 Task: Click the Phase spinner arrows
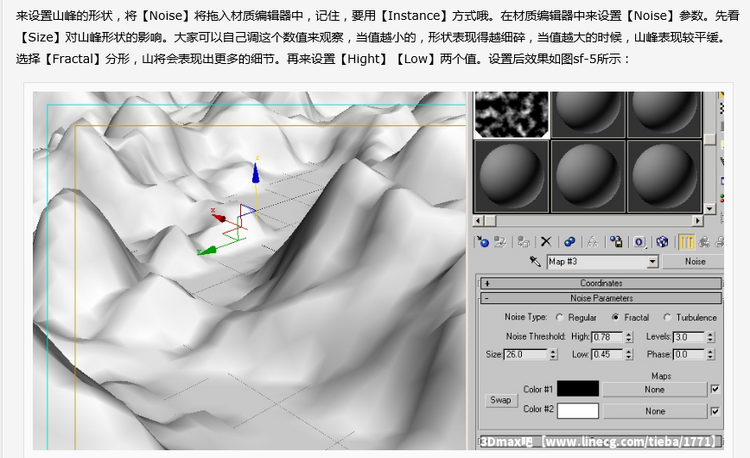[710, 354]
